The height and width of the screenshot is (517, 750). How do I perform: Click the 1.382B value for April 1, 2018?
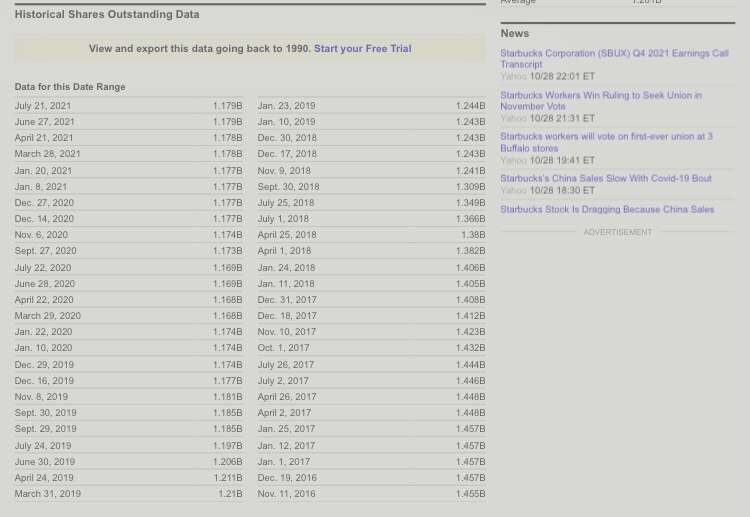pyautogui.click(x=470, y=251)
